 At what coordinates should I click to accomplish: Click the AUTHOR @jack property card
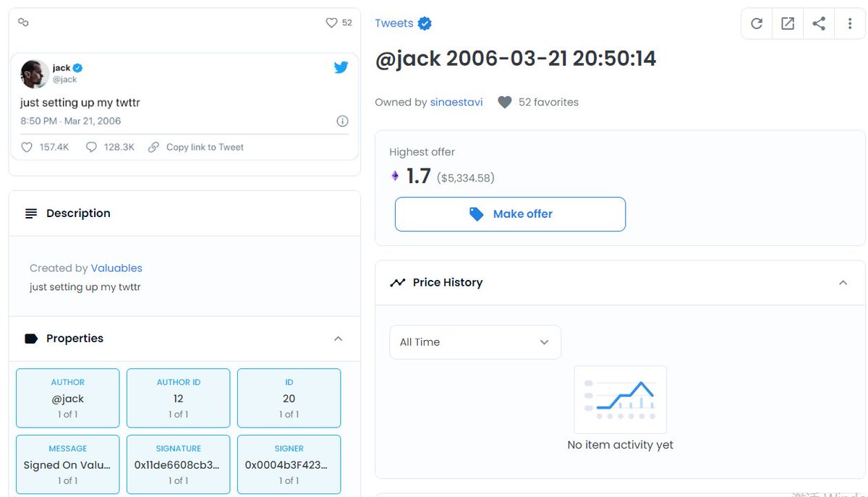(x=67, y=398)
